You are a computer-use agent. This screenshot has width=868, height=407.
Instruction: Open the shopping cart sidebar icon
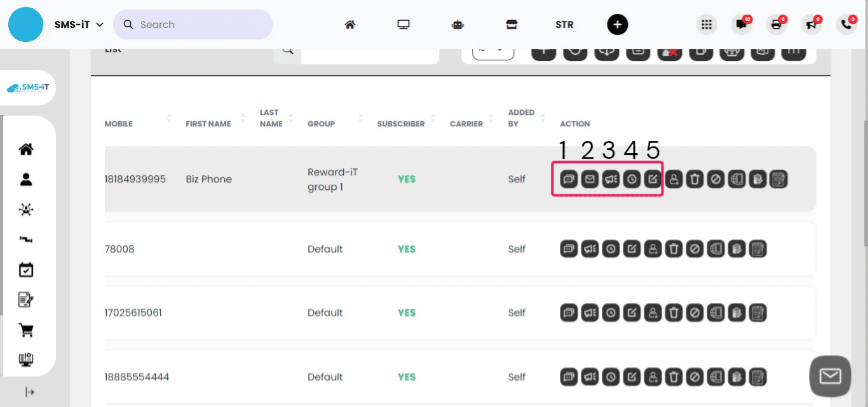(26, 330)
